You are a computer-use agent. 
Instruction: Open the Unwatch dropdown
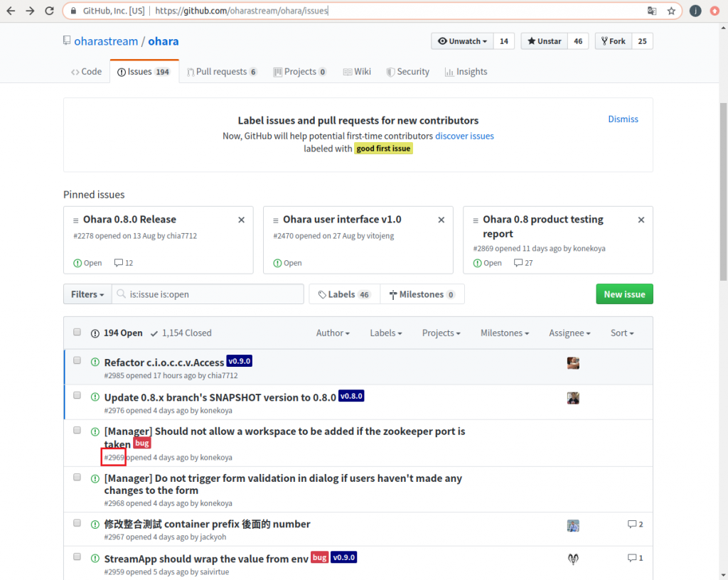[462, 41]
